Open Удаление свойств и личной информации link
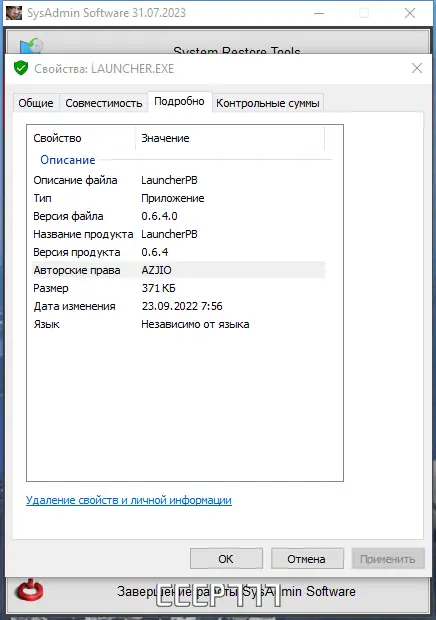Screen dimensions: 436x620 tap(129, 500)
